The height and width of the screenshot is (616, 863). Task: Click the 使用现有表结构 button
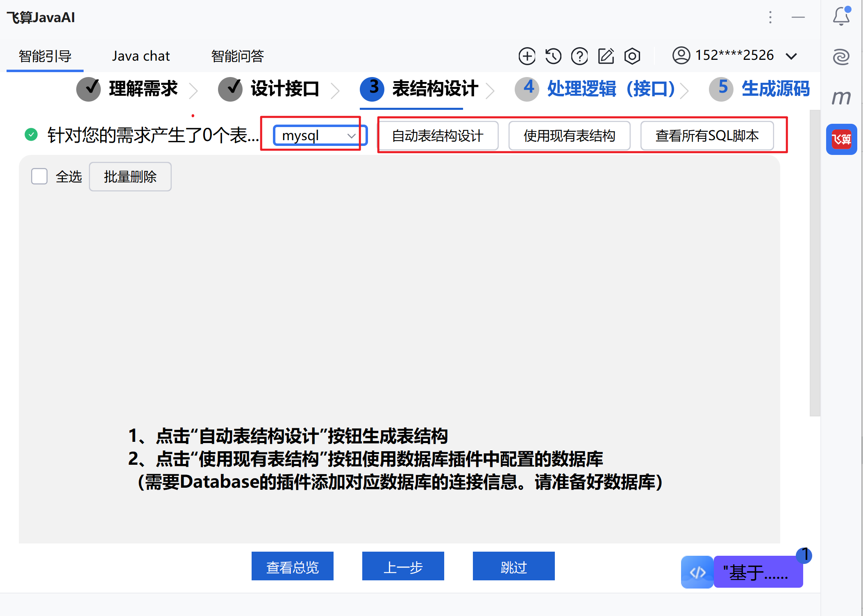tap(569, 136)
